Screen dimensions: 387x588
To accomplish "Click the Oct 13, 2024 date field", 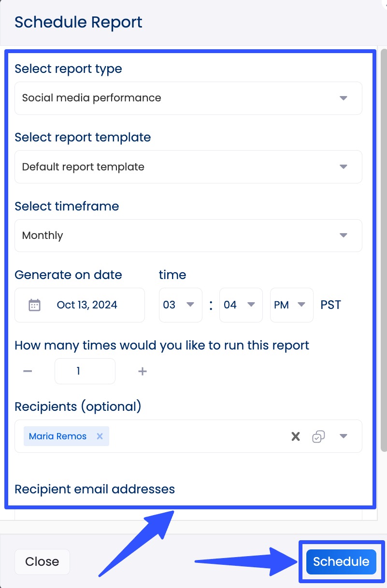I will (86, 305).
